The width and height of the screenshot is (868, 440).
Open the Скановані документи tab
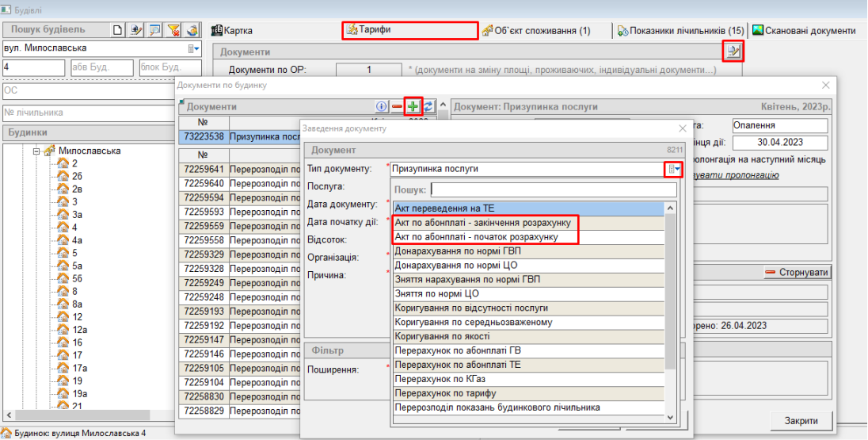[804, 31]
